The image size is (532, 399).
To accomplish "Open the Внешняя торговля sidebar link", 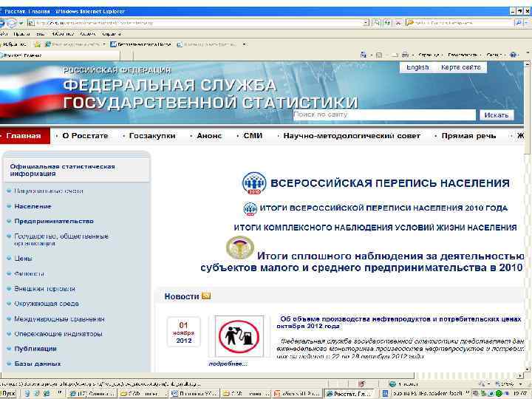I will pyautogui.click(x=44, y=289).
